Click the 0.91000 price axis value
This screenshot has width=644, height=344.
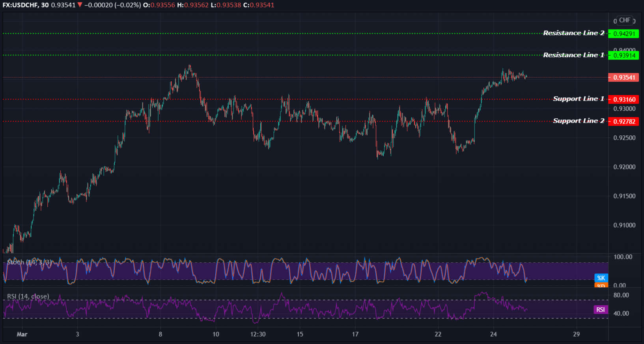[x=625, y=225]
